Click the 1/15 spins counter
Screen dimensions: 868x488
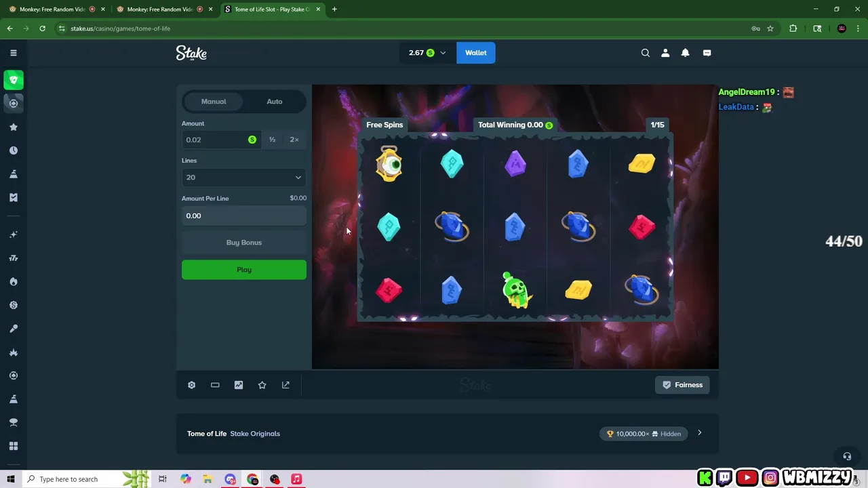[x=657, y=125]
